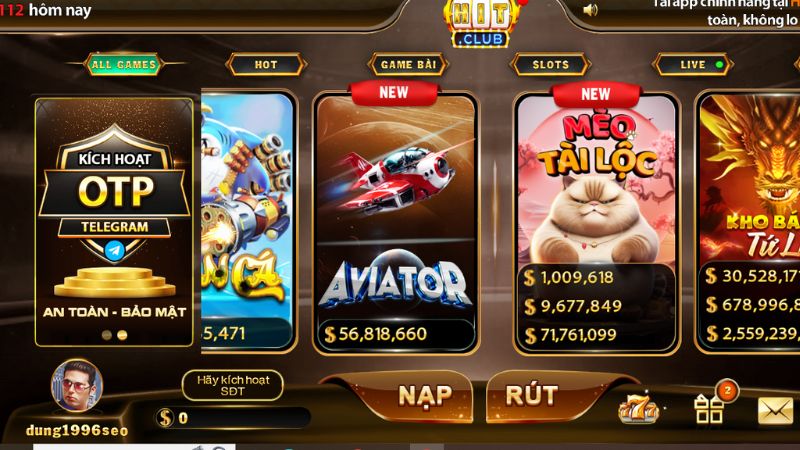The image size is (800, 450).
Task: Switch to the HOT tab
Action: pos(266,65)
